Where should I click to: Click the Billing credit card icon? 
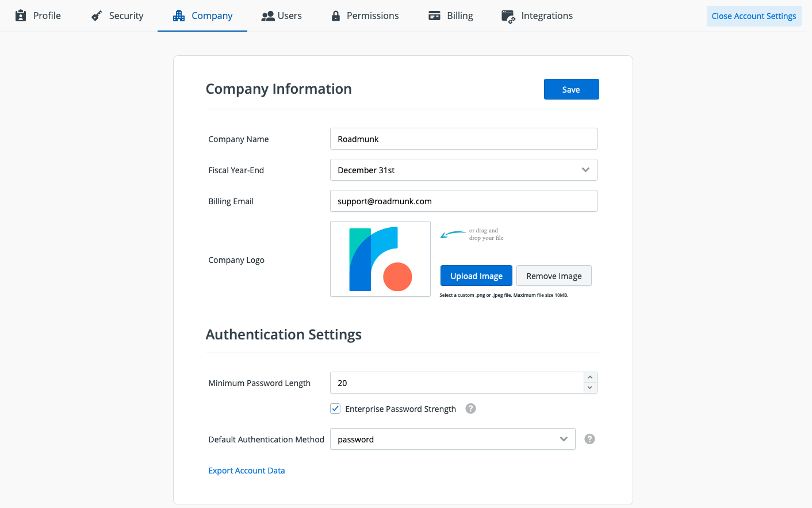tap(434, 16)
